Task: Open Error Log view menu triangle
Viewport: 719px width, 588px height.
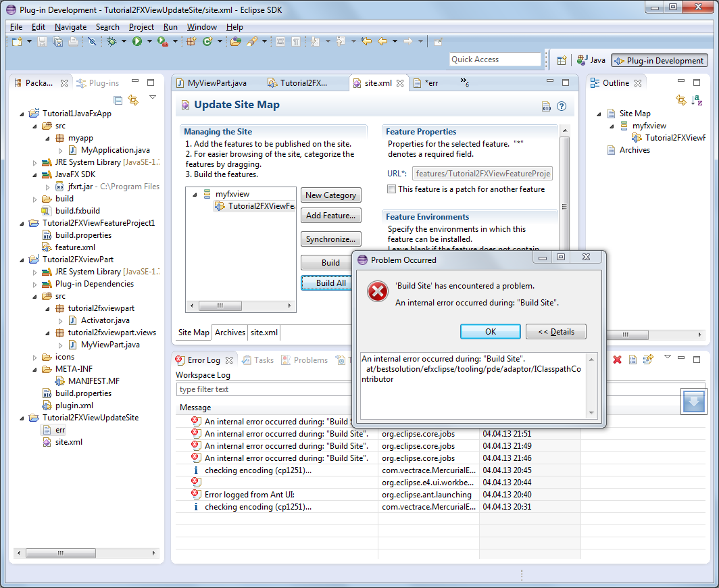Action: pos(668,357)
